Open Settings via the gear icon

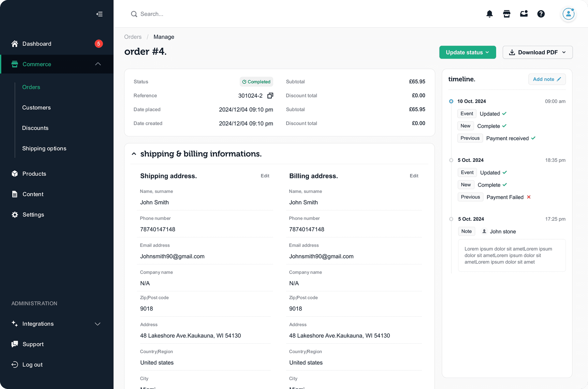point(14,215)
